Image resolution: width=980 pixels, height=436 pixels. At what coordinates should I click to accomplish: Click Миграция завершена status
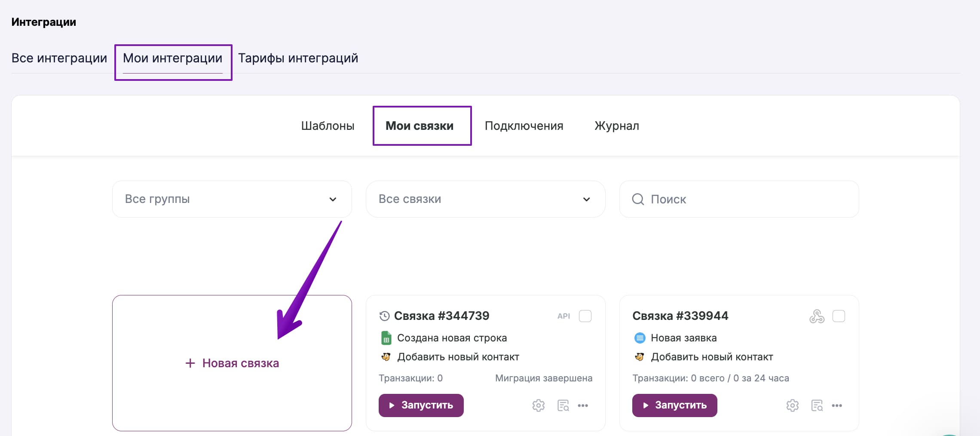click(x=544, y=378)
